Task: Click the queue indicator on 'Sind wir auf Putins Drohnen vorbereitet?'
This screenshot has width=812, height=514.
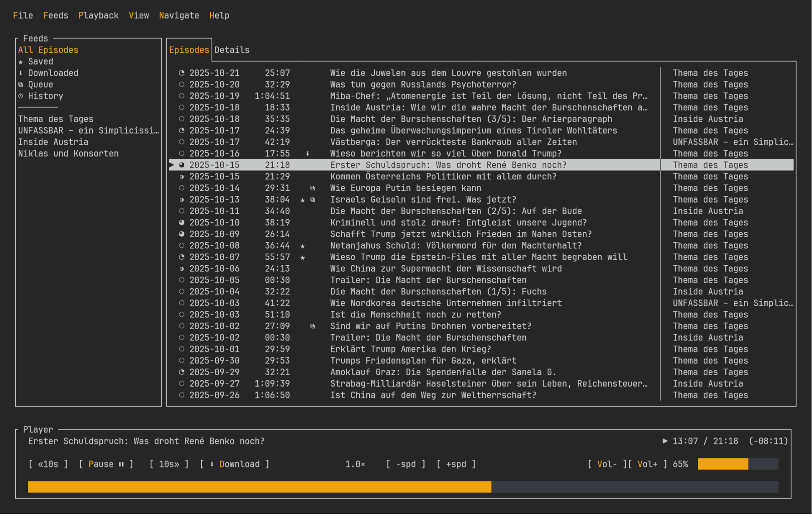Action: (313, 326)
